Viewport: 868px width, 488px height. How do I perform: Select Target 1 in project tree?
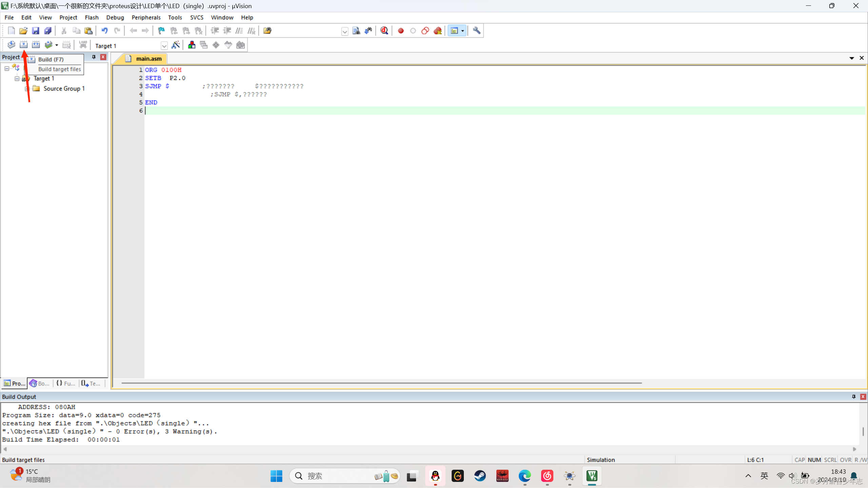tap(44, 79)
